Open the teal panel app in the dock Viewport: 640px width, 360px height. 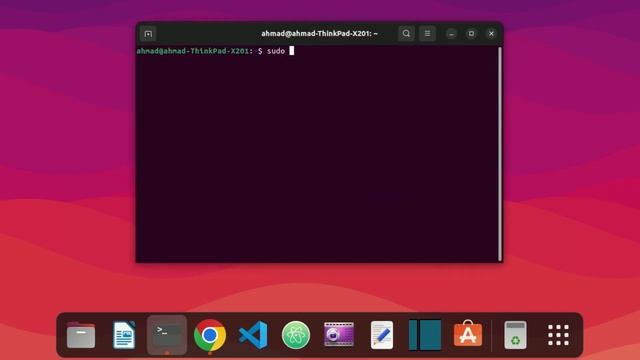(x=425, y=335)
